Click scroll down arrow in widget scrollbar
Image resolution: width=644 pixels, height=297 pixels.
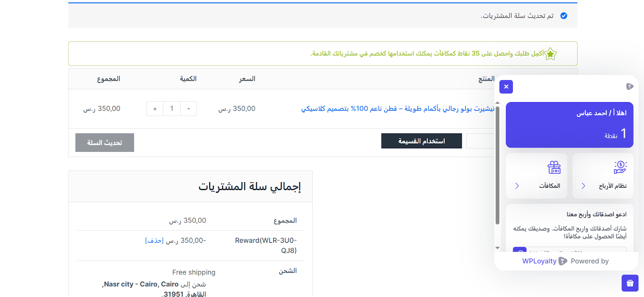(x=497, y=248)
